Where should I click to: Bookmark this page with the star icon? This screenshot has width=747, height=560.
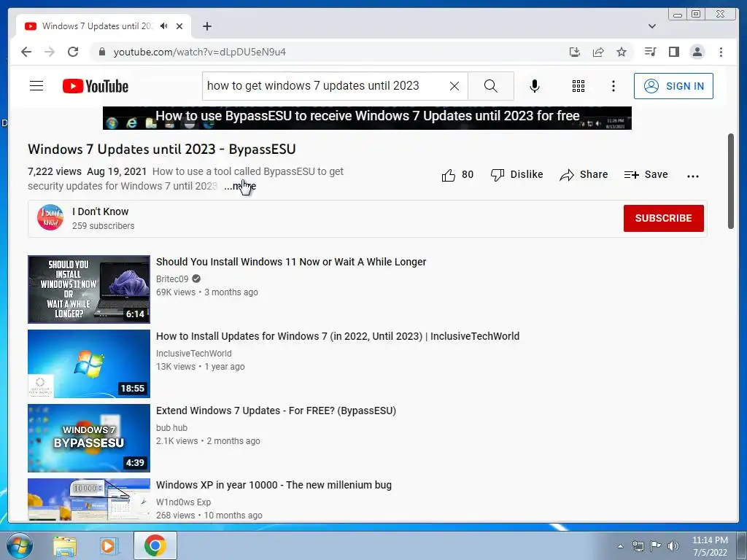pyautogui.click(x=622, y=52)
